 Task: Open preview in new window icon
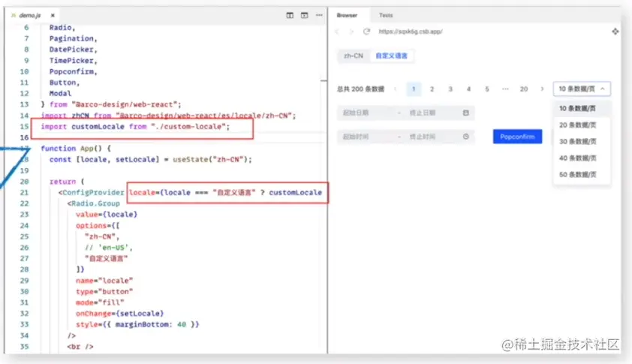coord(615,32)
